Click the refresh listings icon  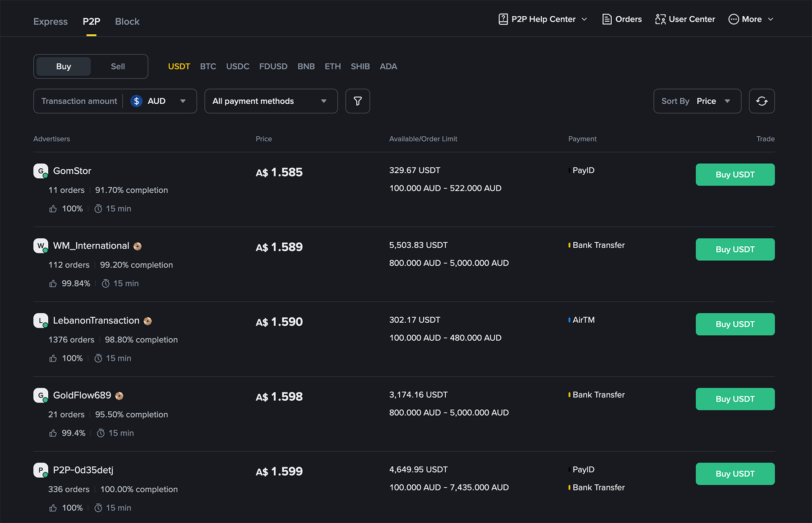pyautogui.click(x=761, y=101)
